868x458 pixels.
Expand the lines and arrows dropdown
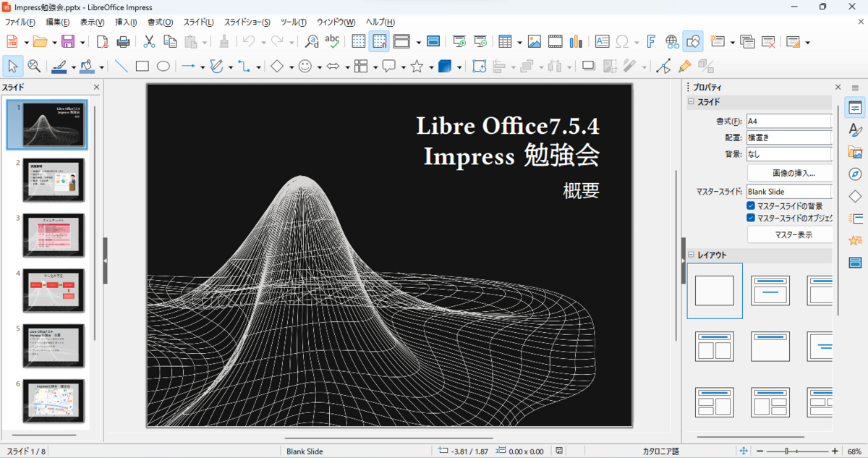pyautogui.click(x=203, y=67)
